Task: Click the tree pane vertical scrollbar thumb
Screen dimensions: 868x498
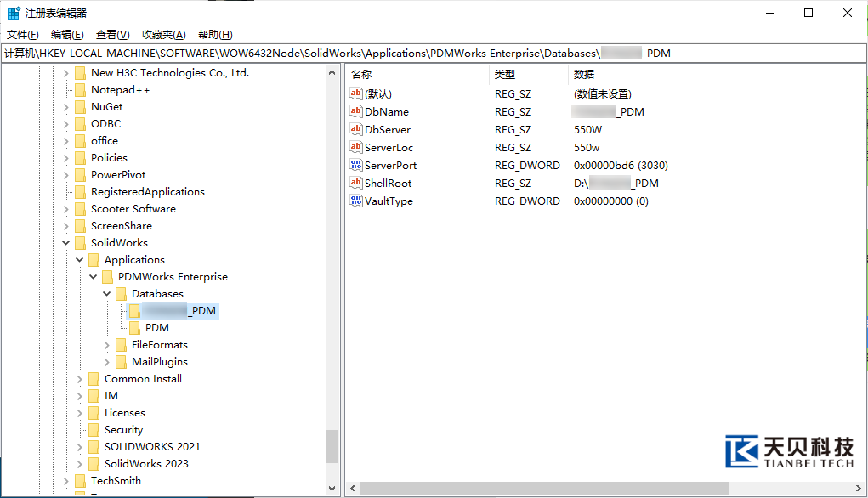Action: coord(332,446)
